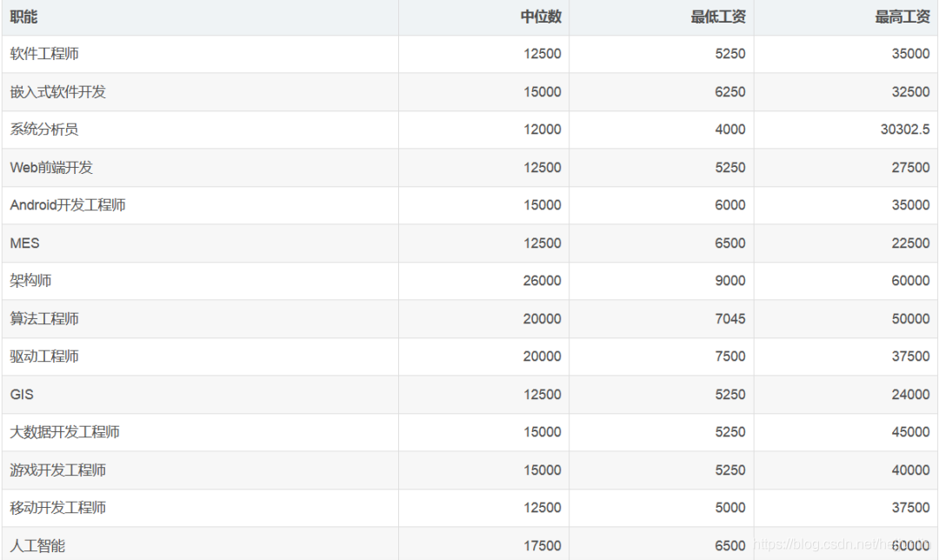Click the 30302.5 highest salary value
939x560 pixels.
(x=905, y=130)
